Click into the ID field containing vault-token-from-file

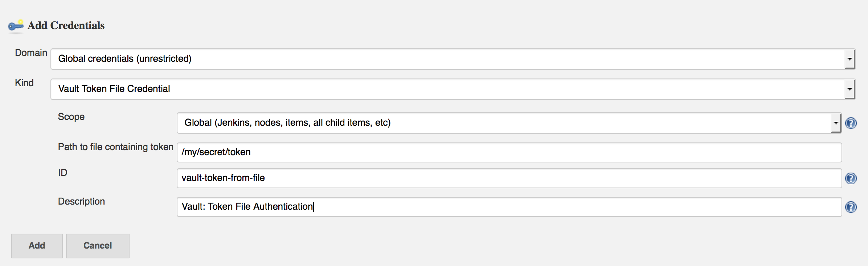tap(509, 178)
